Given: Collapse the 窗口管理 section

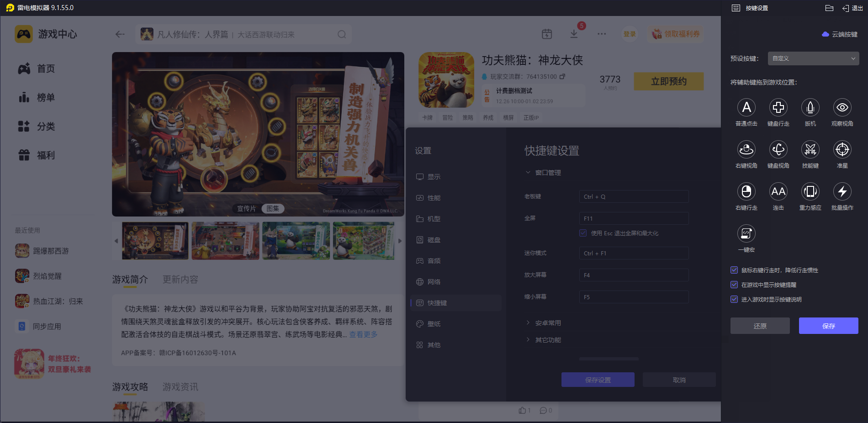Looking at the screenshot, I should [x=543, y=173].
